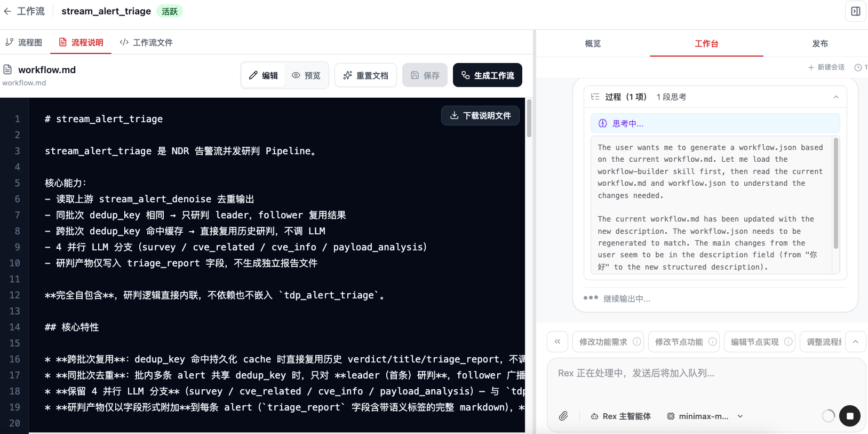This screenshot has height=434, width=868.
Task: Click the workflow.md file icon
Action: 7,69
